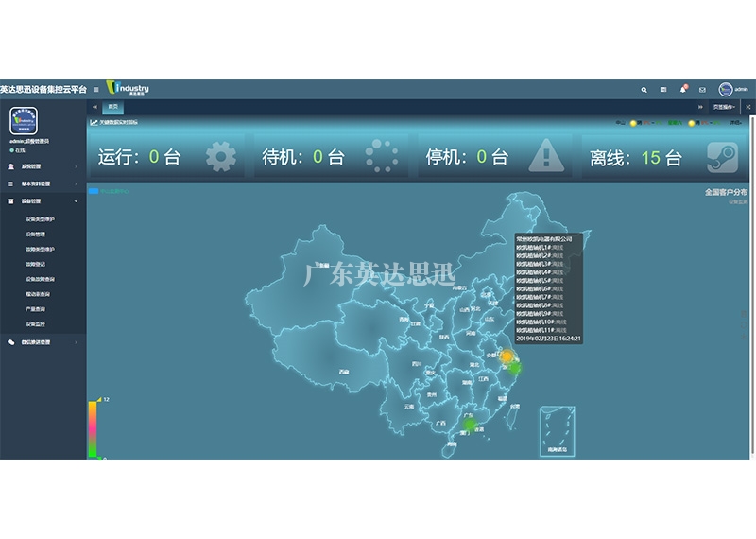
Task: Click the Industry logo in header
Action: pyautogui.click(x=128, y=88)
